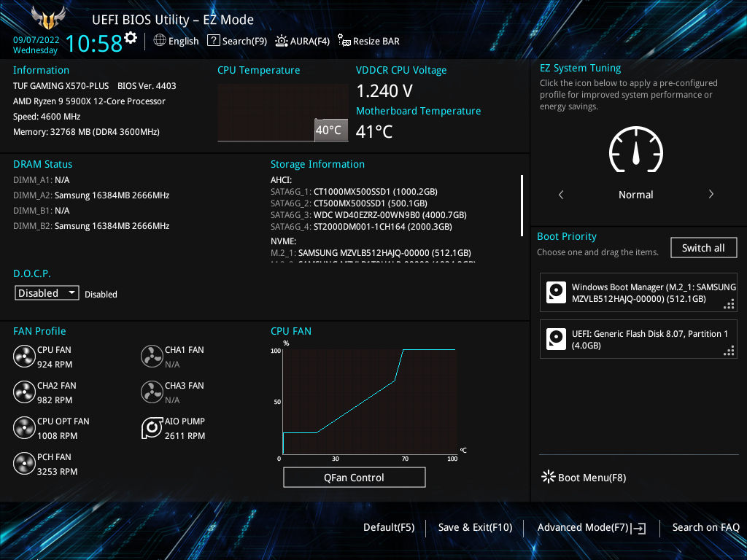Click SATA6G_1 CT1000MX500SSD1 entry

click(354, 192)
